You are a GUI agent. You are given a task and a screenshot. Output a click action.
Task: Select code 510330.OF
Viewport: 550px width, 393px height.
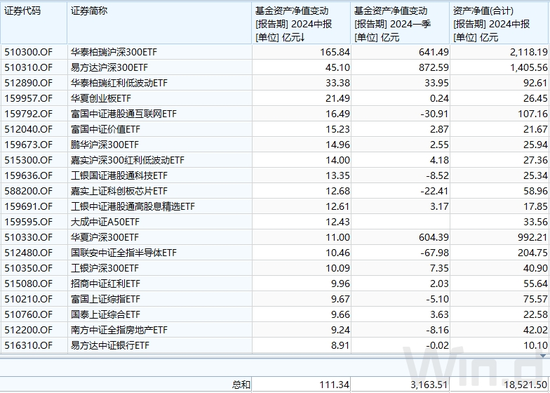click(28, 238)
